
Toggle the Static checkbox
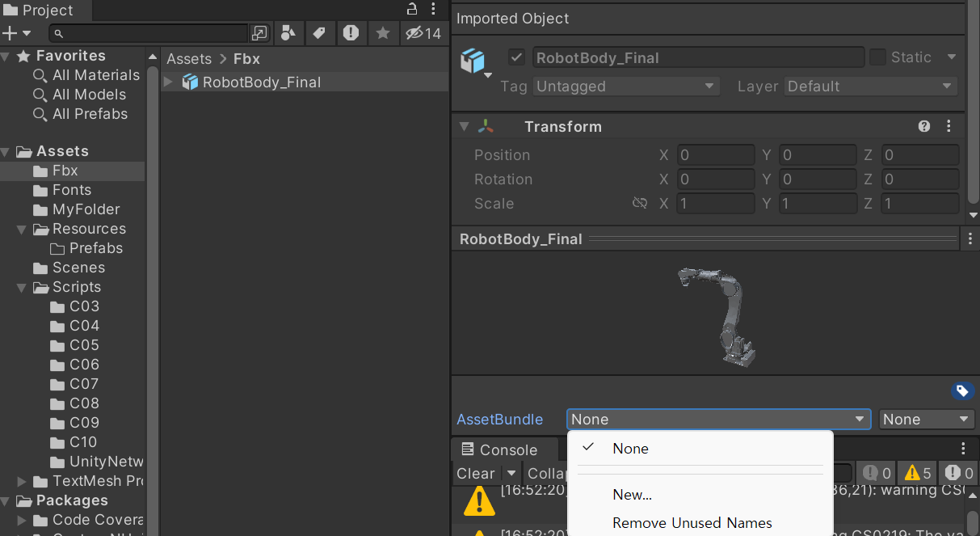tap(877, 57)
